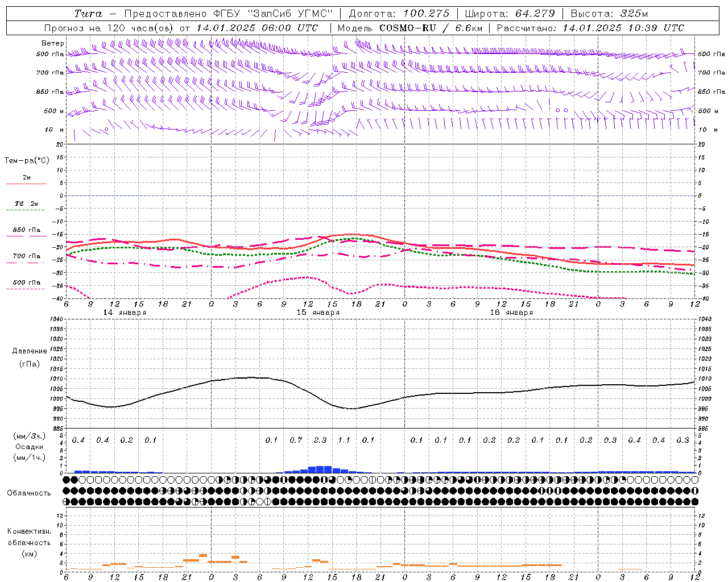728x582 pixels.
Task: Click the station name "Tura" in the header
Action: coord(88,14)
